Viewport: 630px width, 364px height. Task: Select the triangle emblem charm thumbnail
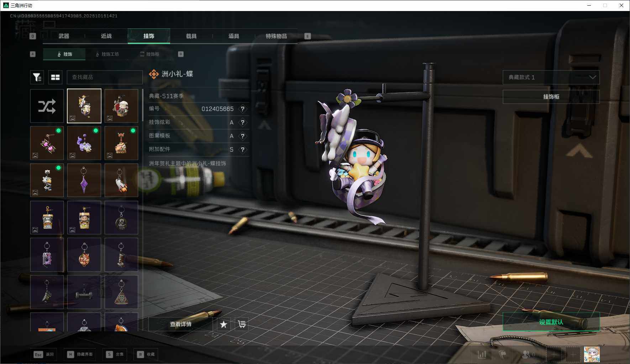coord(121,292)
